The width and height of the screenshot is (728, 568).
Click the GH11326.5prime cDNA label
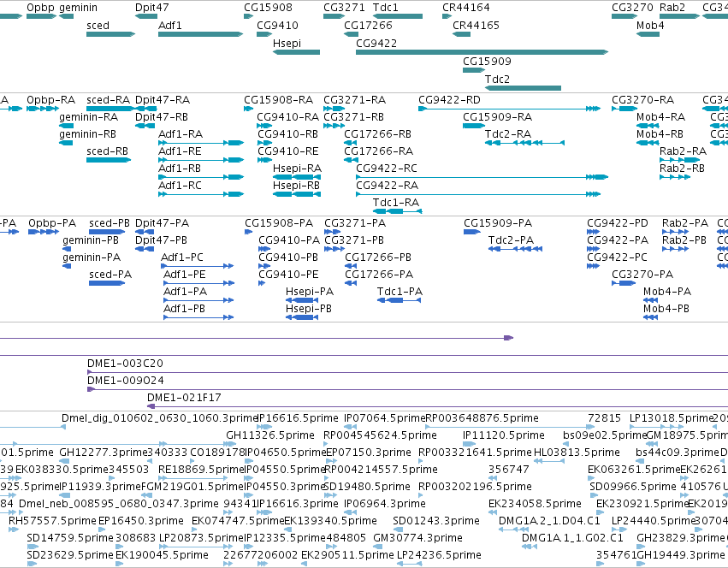coord(270,435)
